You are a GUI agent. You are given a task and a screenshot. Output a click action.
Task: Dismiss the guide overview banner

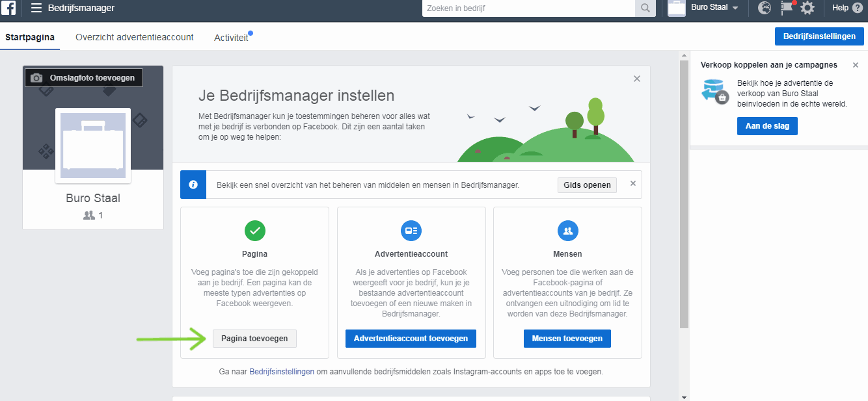(x=633, y=184)
